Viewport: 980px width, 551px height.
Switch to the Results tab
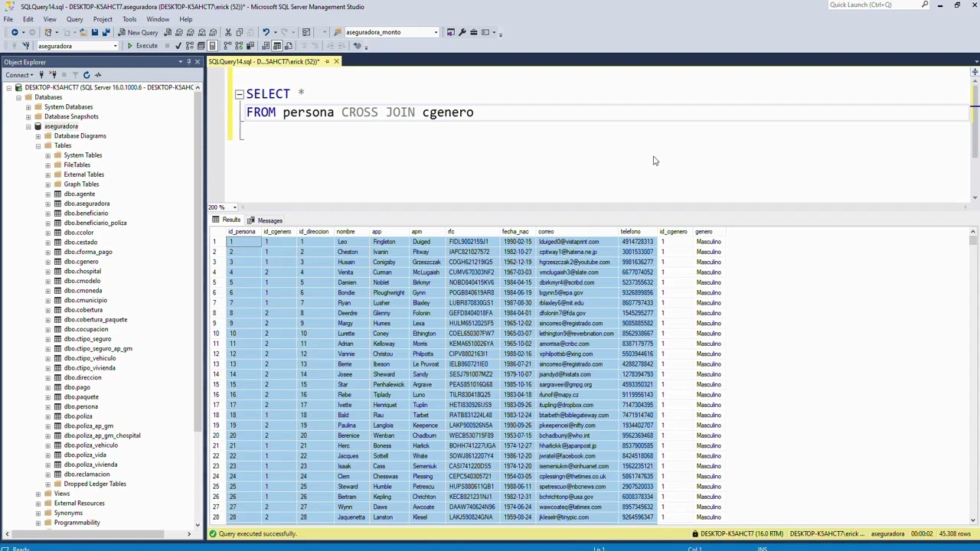click(x=227, y=220)
